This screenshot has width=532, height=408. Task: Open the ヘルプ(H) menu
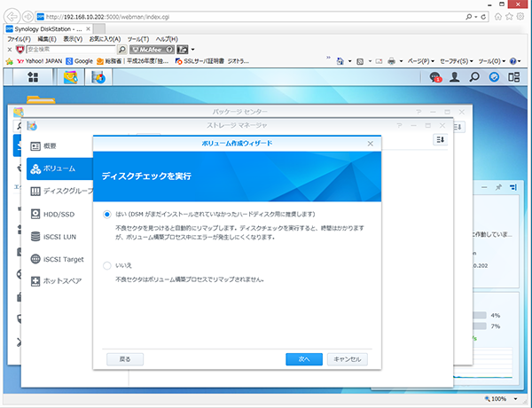pyautogui.click(x=167, y=39)
